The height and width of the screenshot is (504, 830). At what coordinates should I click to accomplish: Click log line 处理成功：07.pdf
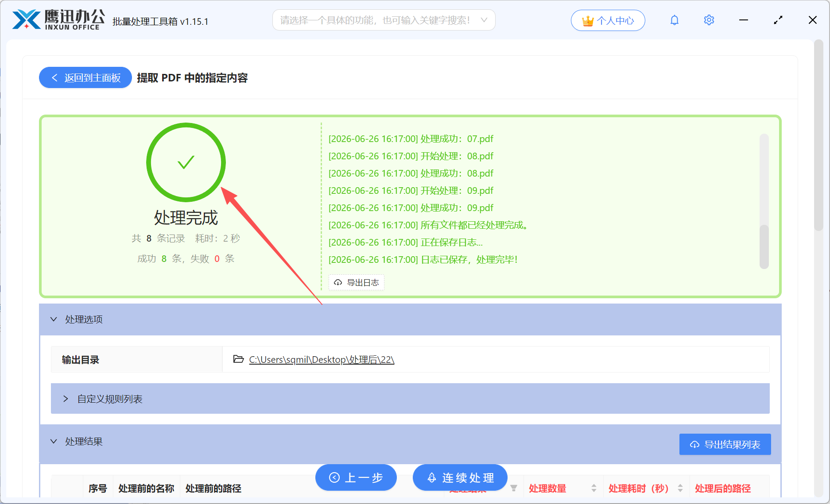411,139
